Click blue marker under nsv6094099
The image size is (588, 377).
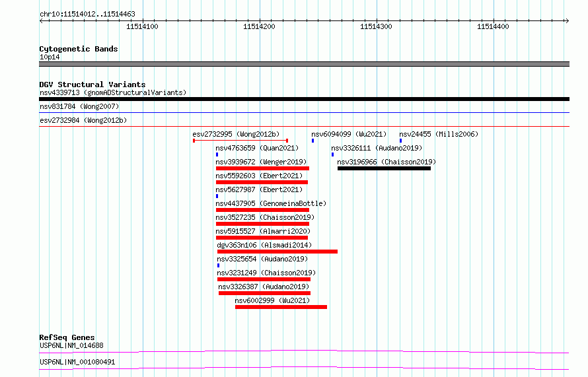click(312, 141)
